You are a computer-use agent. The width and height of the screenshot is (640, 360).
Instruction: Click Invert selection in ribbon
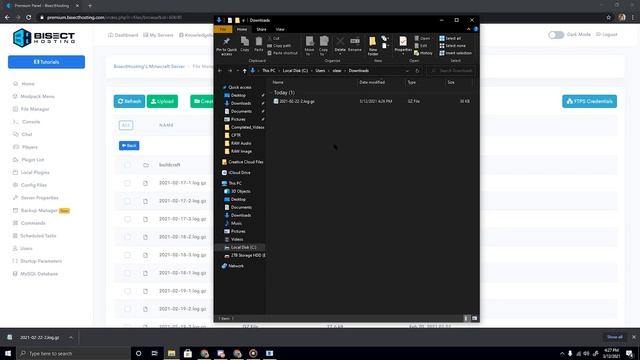(x=455, y=53)
